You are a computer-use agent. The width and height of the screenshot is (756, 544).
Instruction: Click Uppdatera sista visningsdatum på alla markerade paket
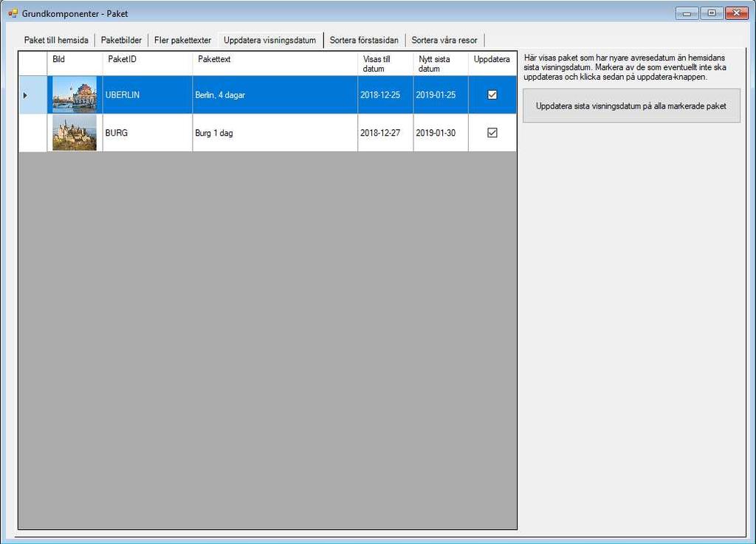click(631, 106)
